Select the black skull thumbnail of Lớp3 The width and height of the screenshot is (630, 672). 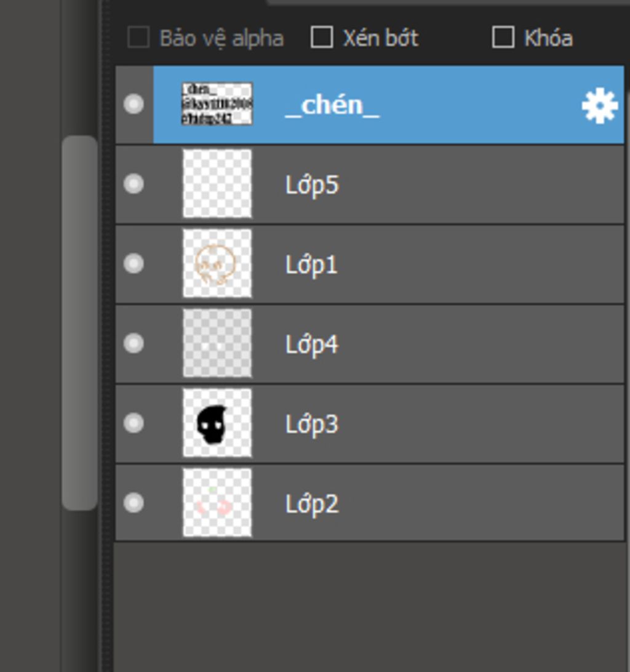point(217,423)
